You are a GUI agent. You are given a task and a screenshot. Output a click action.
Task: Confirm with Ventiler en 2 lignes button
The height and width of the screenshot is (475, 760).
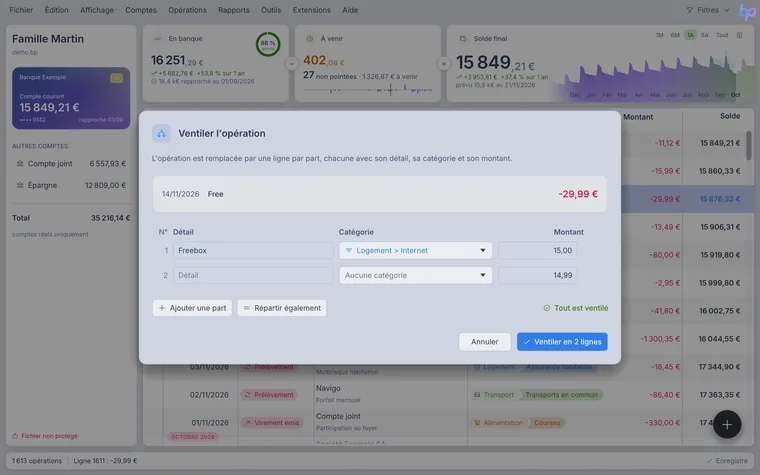tap(562, 342)
